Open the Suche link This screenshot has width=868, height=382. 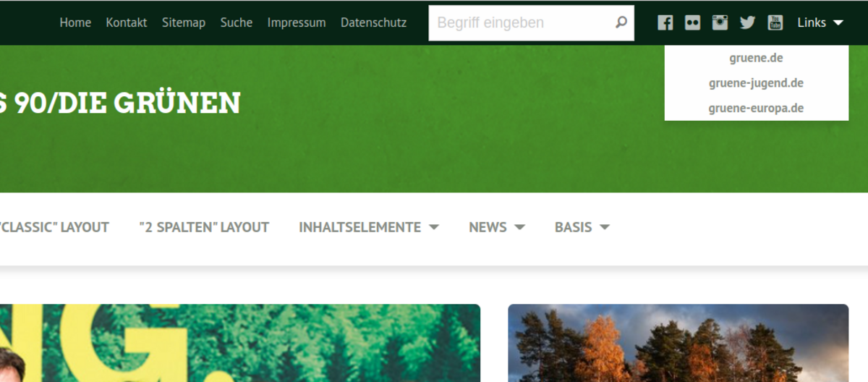237,22
